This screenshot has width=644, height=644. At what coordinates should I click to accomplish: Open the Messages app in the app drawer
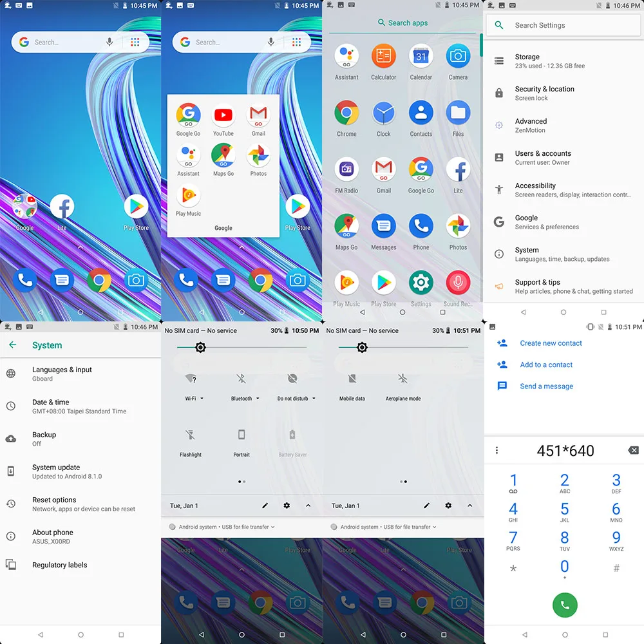[x=384, y=226]
